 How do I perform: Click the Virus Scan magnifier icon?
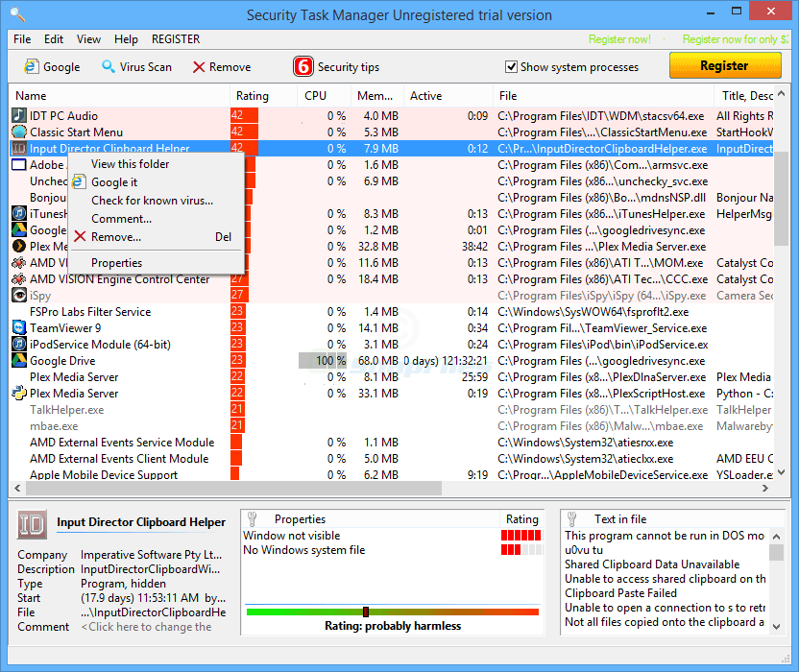(x=108, y=66)
